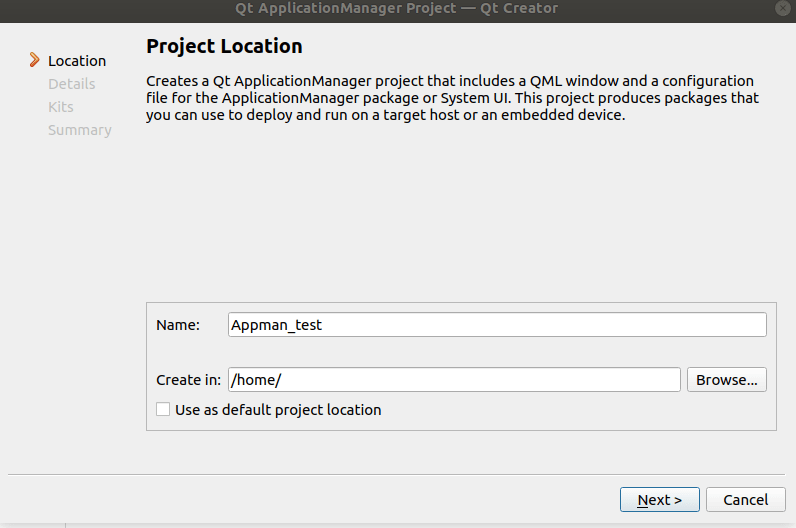The image size is (796, 528).
Task: Click the 'Create in:' field label
Action: [x=188, y=380]
